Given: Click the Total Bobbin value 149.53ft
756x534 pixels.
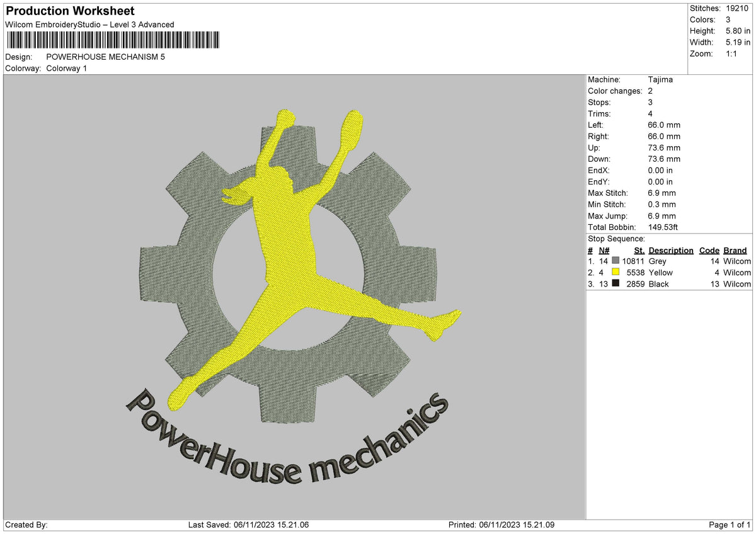Looking at the screenshot, I should click(663, 227).
